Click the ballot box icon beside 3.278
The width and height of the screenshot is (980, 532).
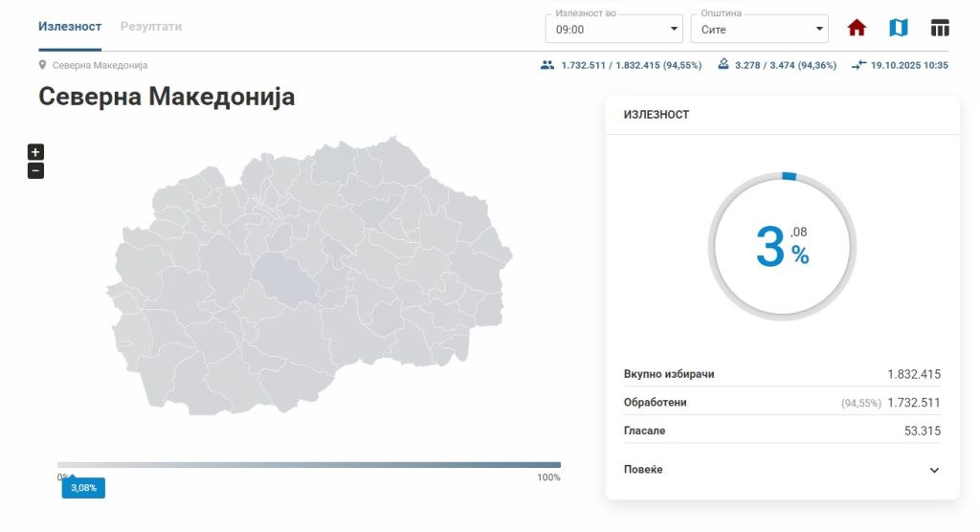click(x=723, y=65)
